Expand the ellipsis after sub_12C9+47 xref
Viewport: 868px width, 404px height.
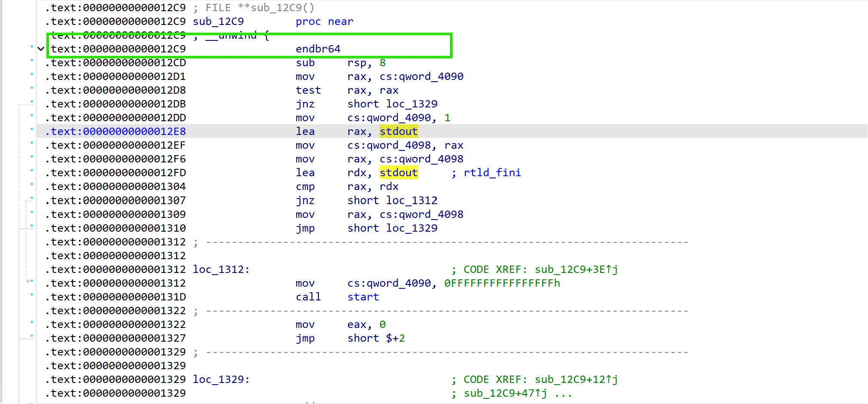(563, 393)
